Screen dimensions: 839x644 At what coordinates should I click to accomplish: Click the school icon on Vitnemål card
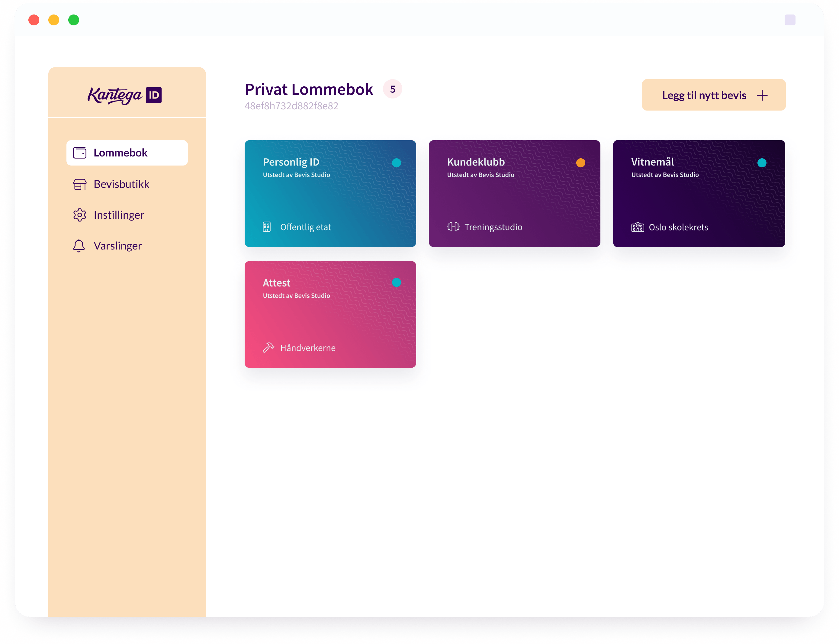[x=637, y=227]
